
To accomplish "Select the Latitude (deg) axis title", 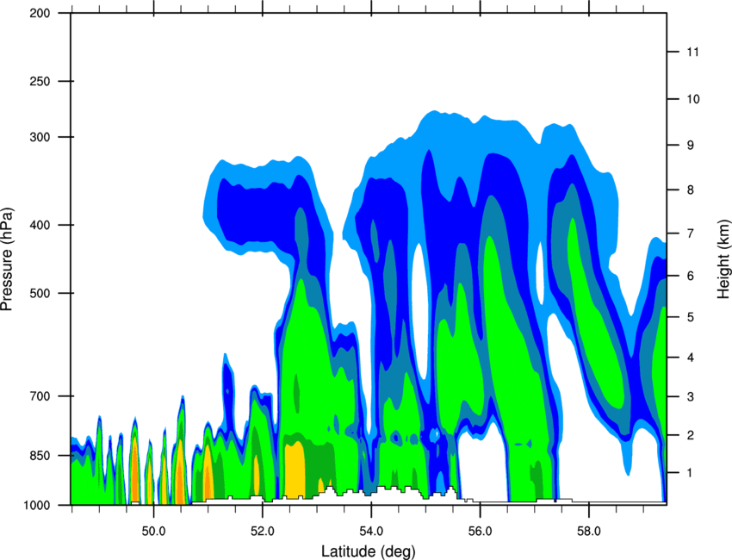I will pyautogui.click(x=369, y=551).
